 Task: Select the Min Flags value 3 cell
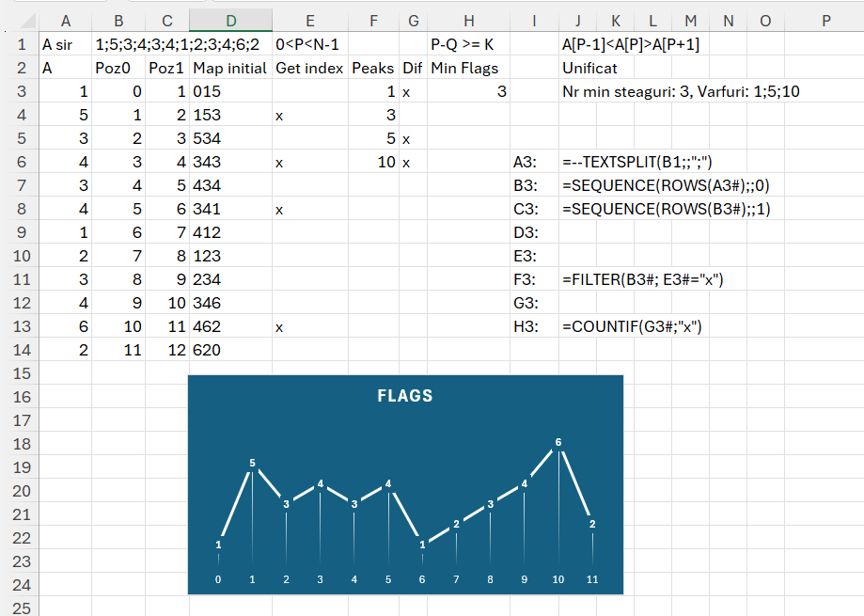coord(467,91)
